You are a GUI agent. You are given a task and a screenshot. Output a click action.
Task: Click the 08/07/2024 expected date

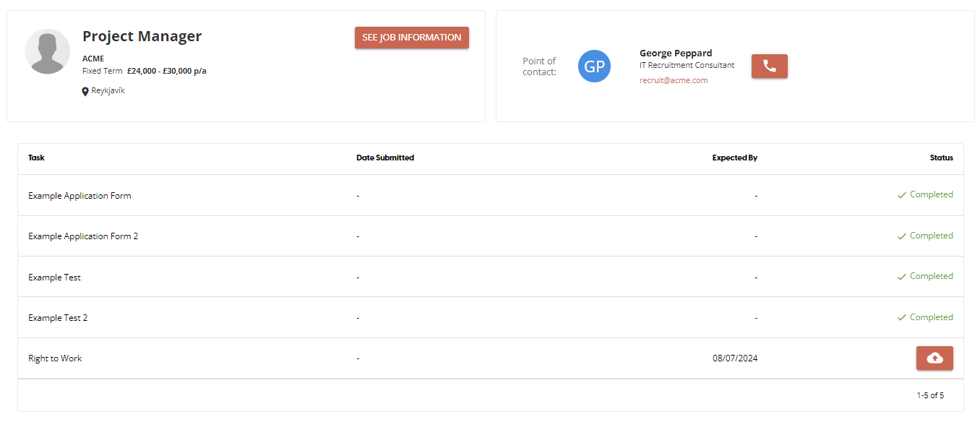coord(734,358)
